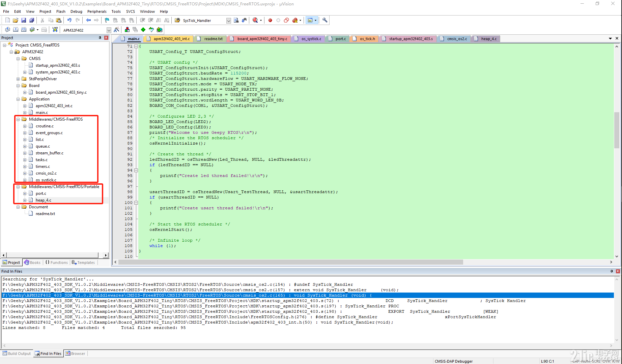Select the cmsis_os2.c(154) search result

pyautogui.click(x=308, y=284)
